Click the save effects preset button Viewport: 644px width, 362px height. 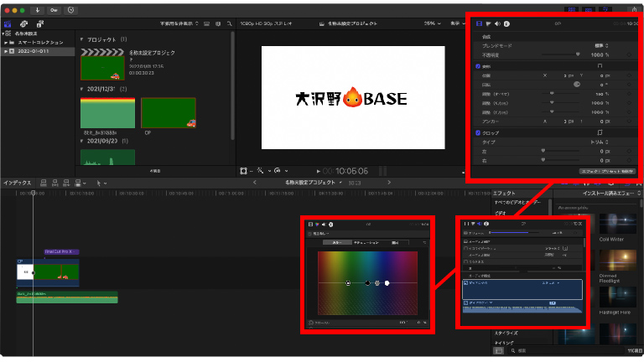coord(607,171)
